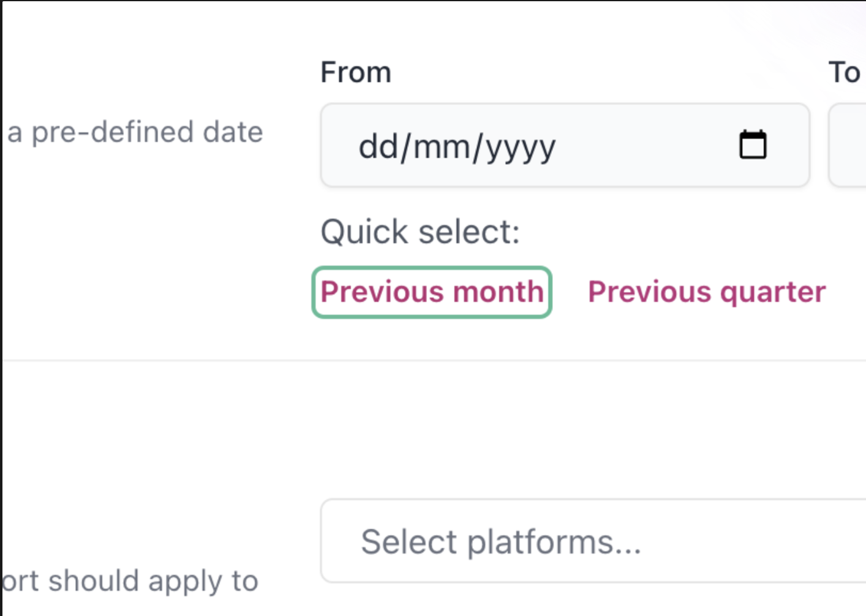Click the 'a pre-defined date' description text
The height and width of the screenshot is (616, 866).
135,132
